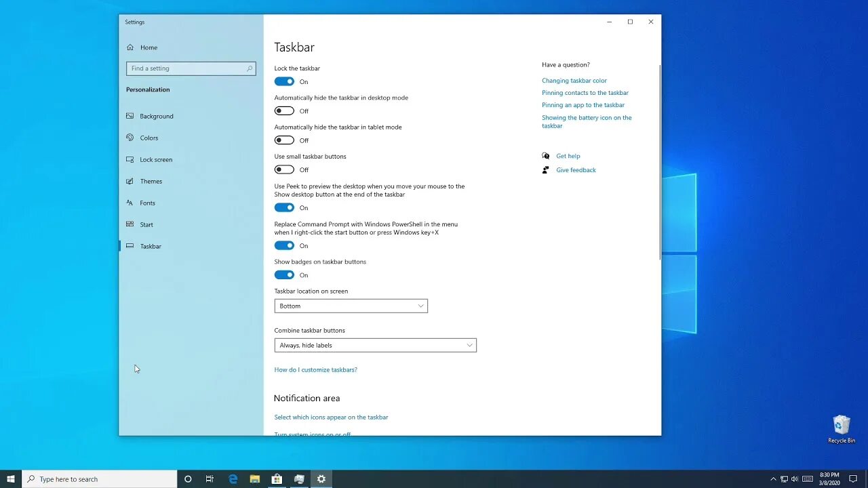Image resolution: width=868 pixels, height=488 pixels.
Task: Click the Start tile icon in sidebar
Action: click(130, 224)
